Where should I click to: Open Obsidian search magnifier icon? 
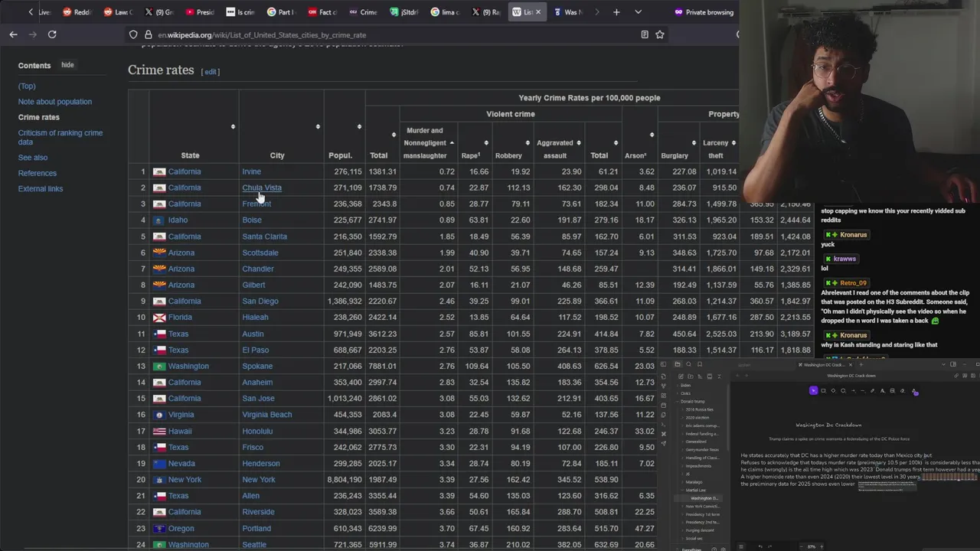[x=688, y=364]
